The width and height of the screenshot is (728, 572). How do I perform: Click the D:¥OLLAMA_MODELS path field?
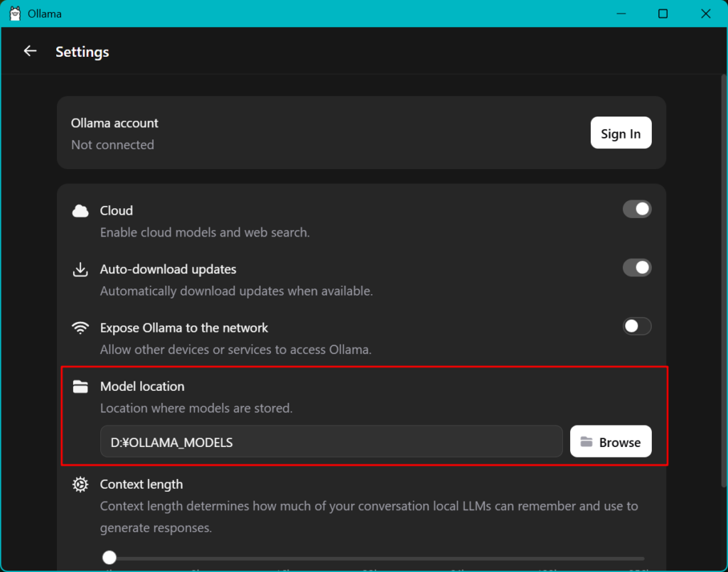click(x=331, y=441)
